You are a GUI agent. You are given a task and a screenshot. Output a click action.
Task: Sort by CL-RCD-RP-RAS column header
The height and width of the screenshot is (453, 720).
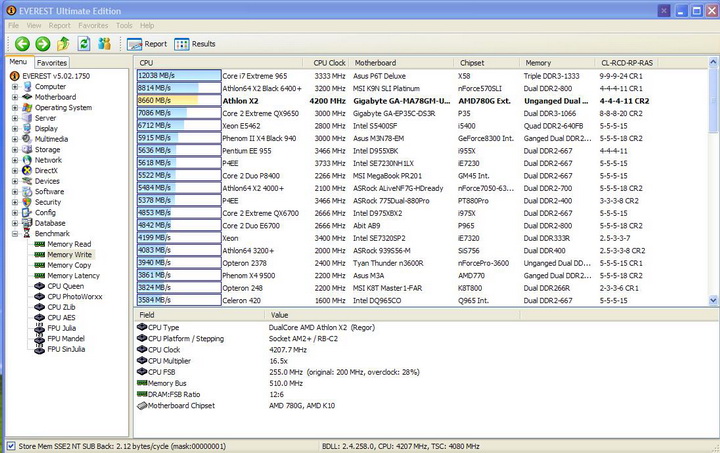[627, 63]
